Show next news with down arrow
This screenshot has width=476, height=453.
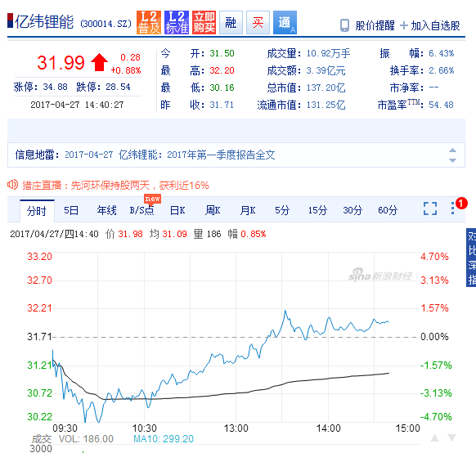(452, 160)
